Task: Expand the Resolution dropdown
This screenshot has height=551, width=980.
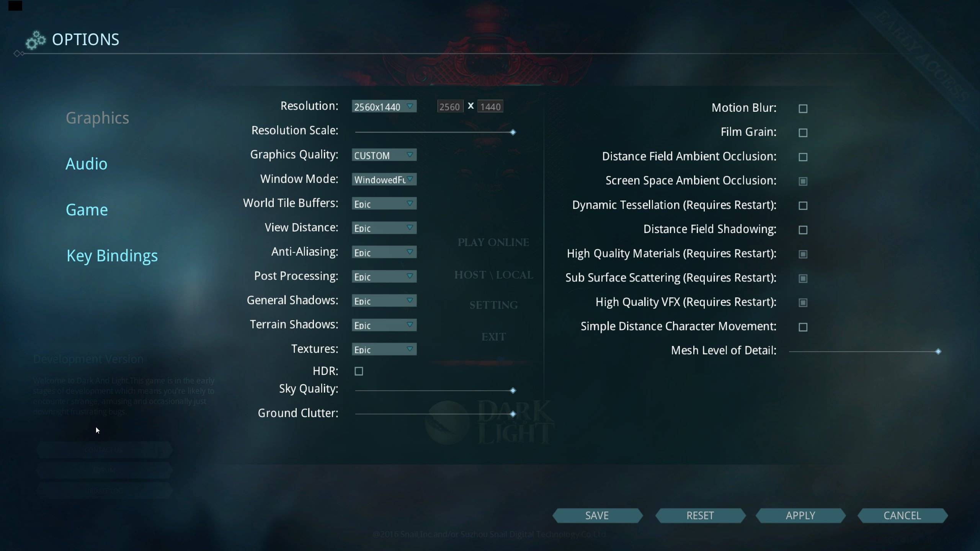Action: 383,106
